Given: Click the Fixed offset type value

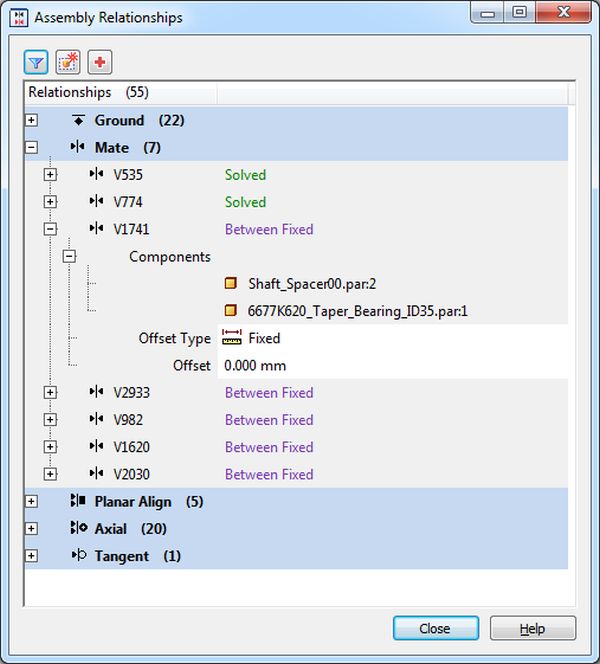Looking at the screenshot, I should click(264, 338).
